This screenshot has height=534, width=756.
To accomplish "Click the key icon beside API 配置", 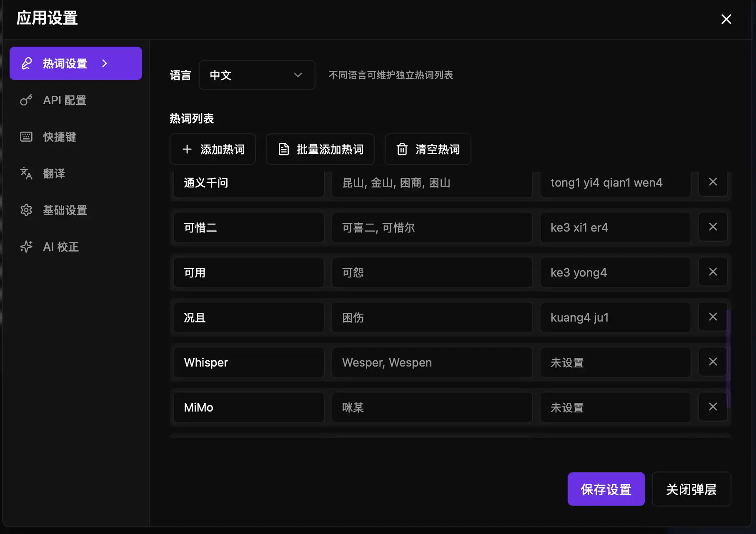I will (26, 100).
